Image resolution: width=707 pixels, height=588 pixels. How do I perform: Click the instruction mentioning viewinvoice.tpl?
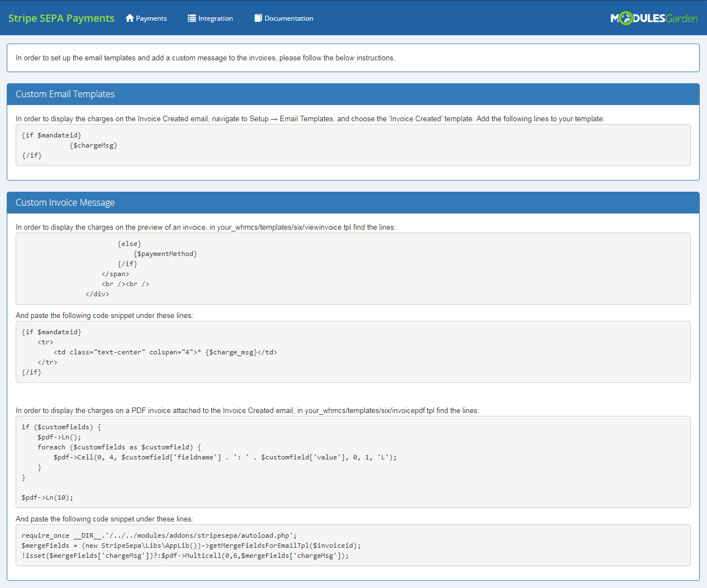206,227
